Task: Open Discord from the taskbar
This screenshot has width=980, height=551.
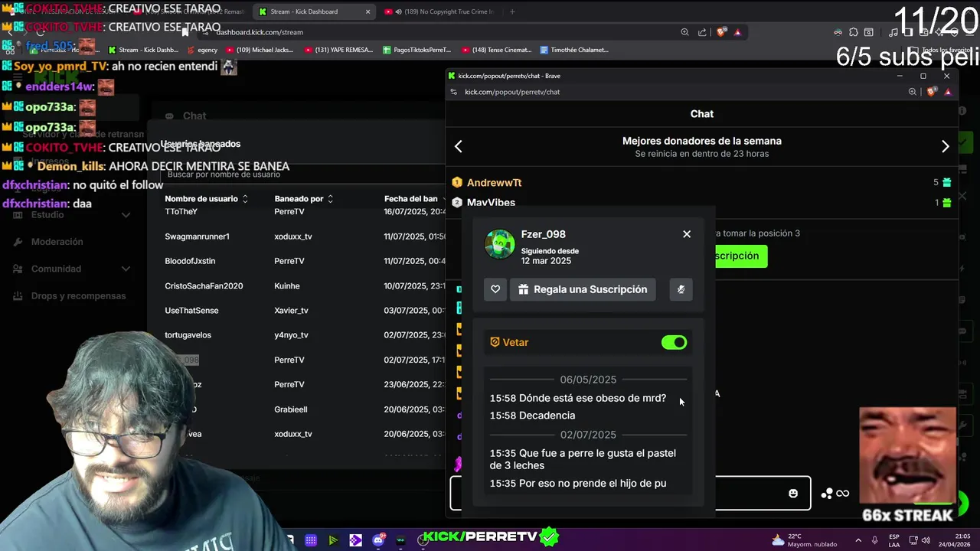Action: [378, 540]
